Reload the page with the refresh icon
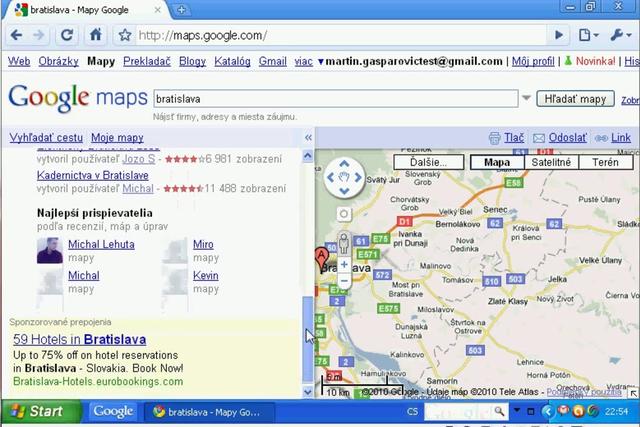The height and width of the screenshot is (427, 640). [67, 35]
